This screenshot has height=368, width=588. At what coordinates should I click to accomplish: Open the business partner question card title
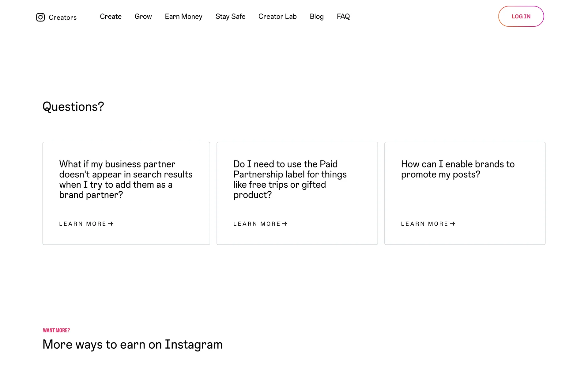pos(126,179)
